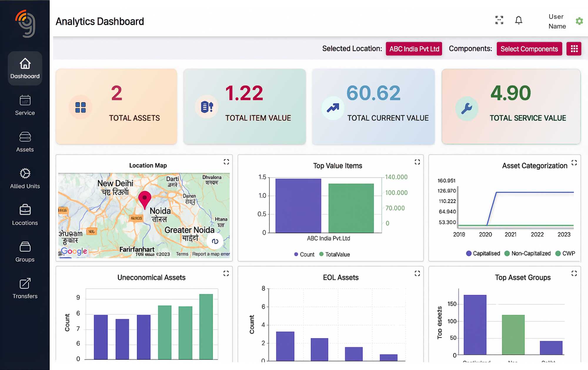Expand the Location Map panel
Image resolution: width=588 pixels, height=370 pixels.
[x=226, y=162]
